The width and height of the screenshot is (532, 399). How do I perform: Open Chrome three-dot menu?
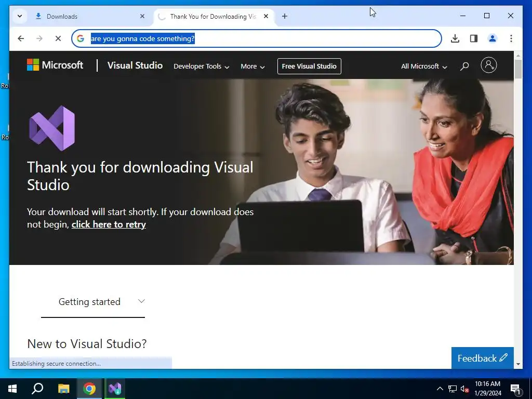[x=511, y=38]
